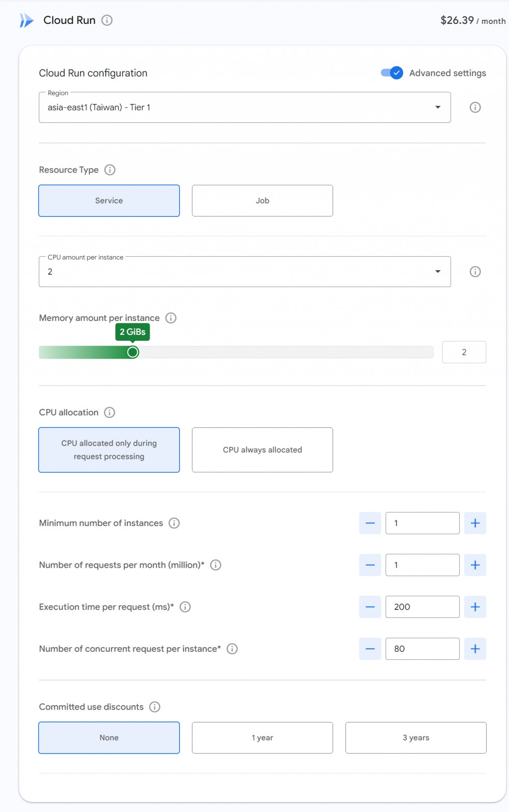Click Minimum number of instances info icon
Image resolution: width=509 pixels, height=812 pixels.
174,523
